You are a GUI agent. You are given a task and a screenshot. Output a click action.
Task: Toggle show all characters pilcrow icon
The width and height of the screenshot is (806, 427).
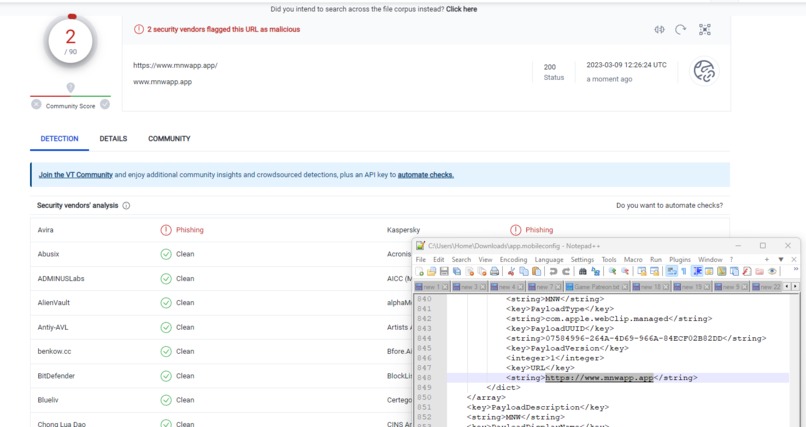(684, 271)
